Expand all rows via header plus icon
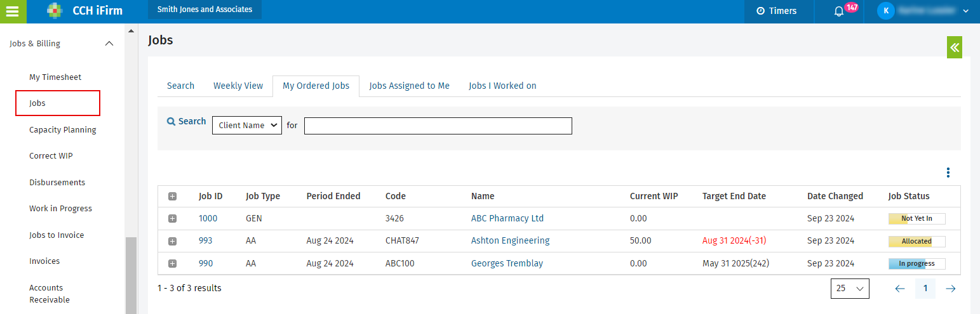 point(172,197)
